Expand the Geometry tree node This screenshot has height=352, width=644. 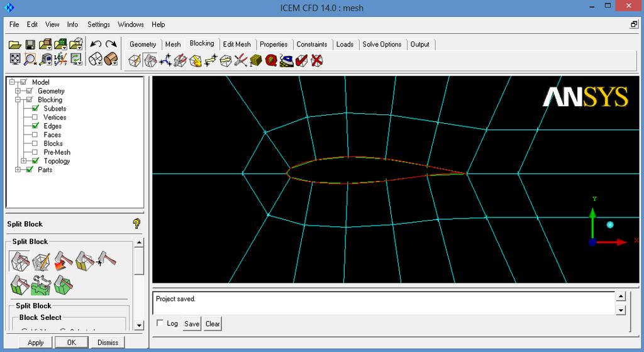[18, 91]
